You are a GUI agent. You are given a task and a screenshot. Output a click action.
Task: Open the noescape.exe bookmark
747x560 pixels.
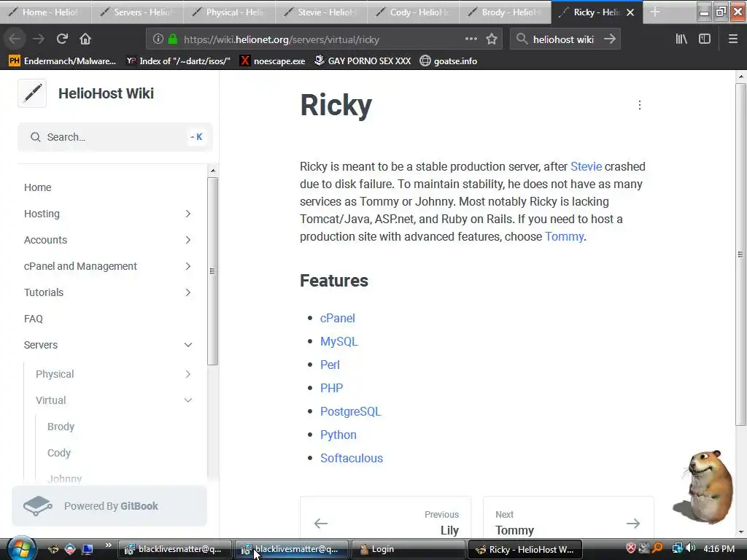tap(273, 61)
